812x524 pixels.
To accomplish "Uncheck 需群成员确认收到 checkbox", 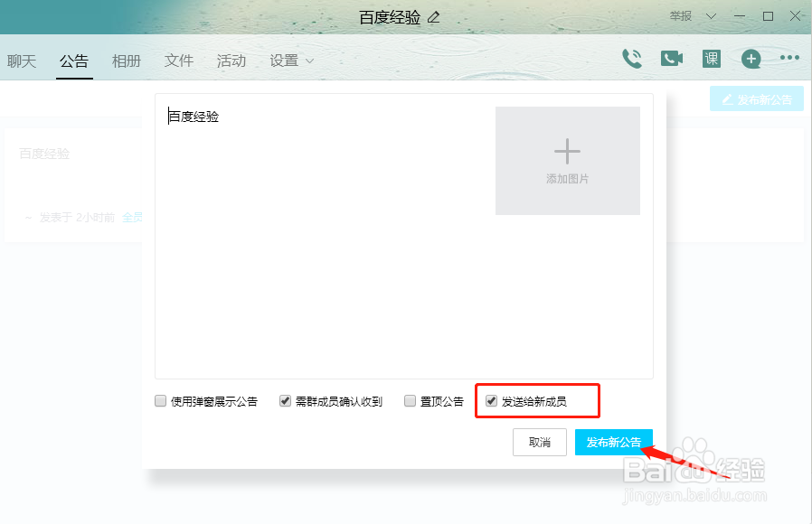I will click(285, 401).
